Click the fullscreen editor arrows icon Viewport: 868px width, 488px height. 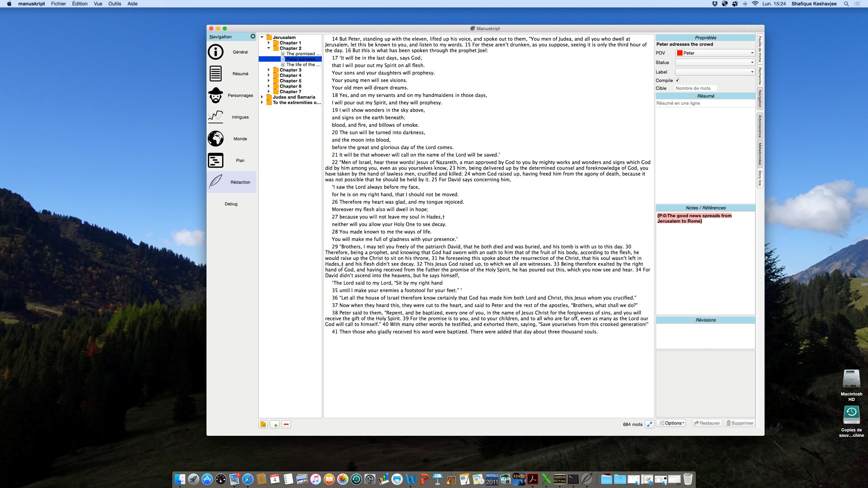tap(649, 424)
